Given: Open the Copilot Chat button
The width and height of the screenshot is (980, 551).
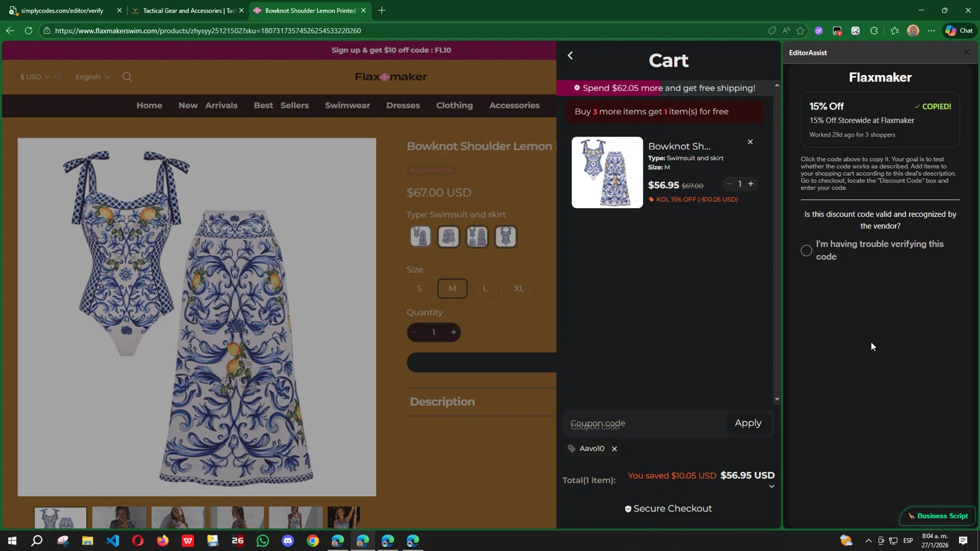Looking at the screenshot, I should point(959,31).
